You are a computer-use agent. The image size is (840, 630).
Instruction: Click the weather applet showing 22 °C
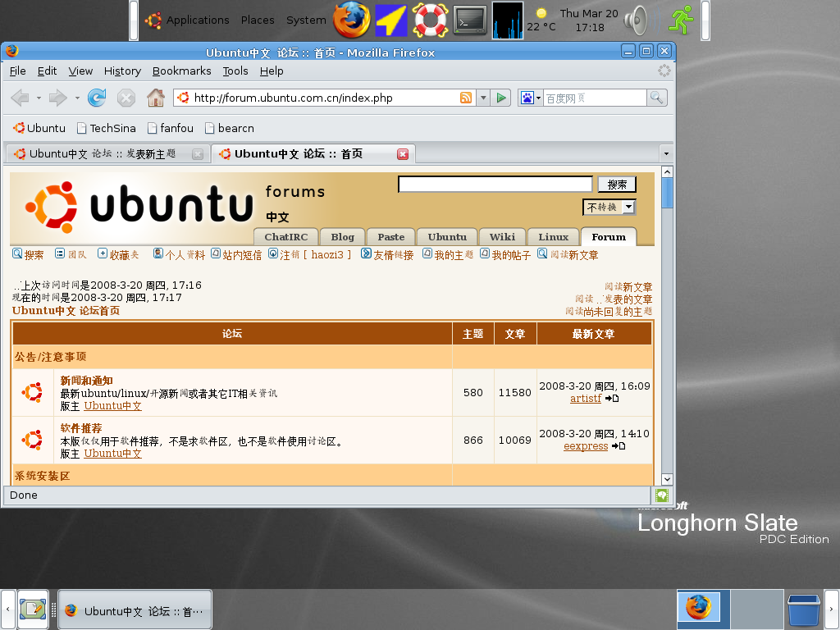coord(541,21)
